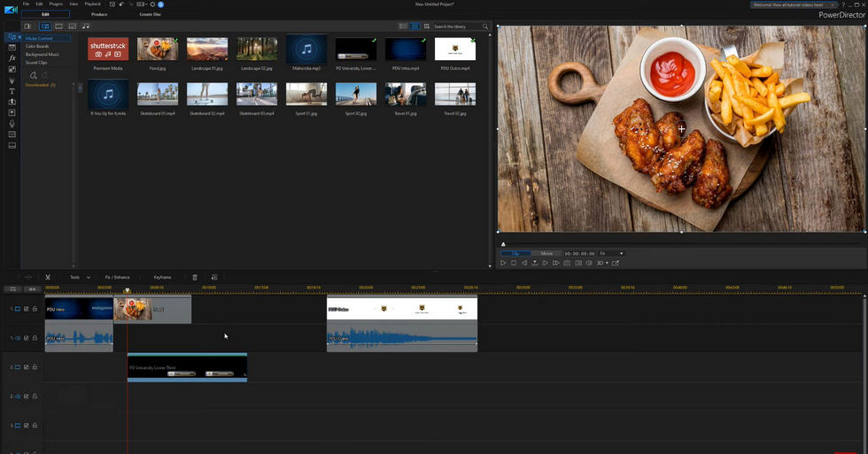Delete selected clip with trash icon
Image resolution: width=868 pixels, height=454 pixels.
[195, 277]
